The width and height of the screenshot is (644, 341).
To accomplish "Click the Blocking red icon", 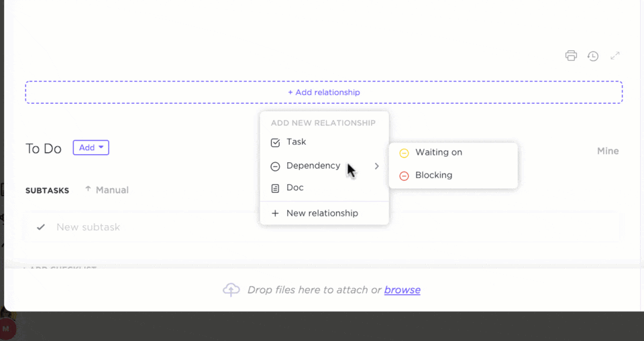I will click(404, 176).
